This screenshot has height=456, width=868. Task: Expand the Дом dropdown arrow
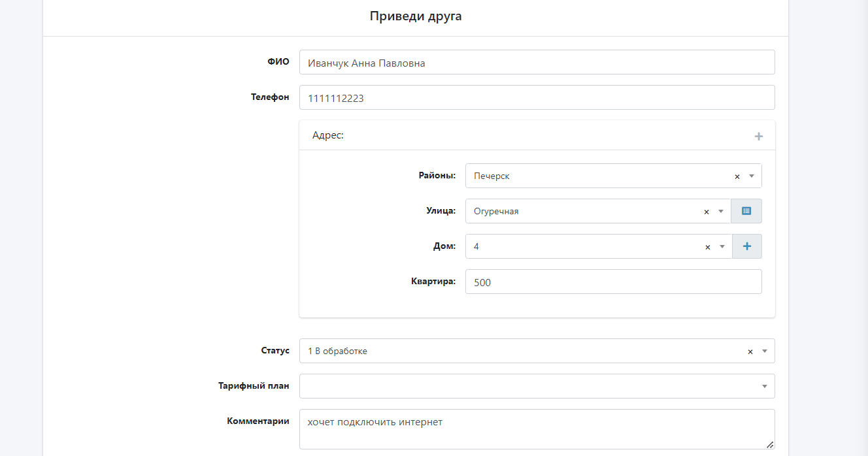tap(722, 247)
